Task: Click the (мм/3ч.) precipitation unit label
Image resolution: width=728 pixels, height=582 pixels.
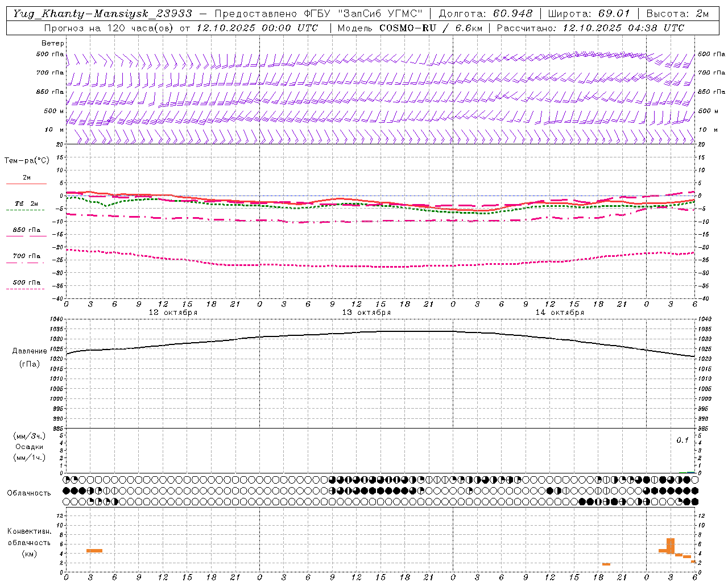Action: click(x=30, y=436)
